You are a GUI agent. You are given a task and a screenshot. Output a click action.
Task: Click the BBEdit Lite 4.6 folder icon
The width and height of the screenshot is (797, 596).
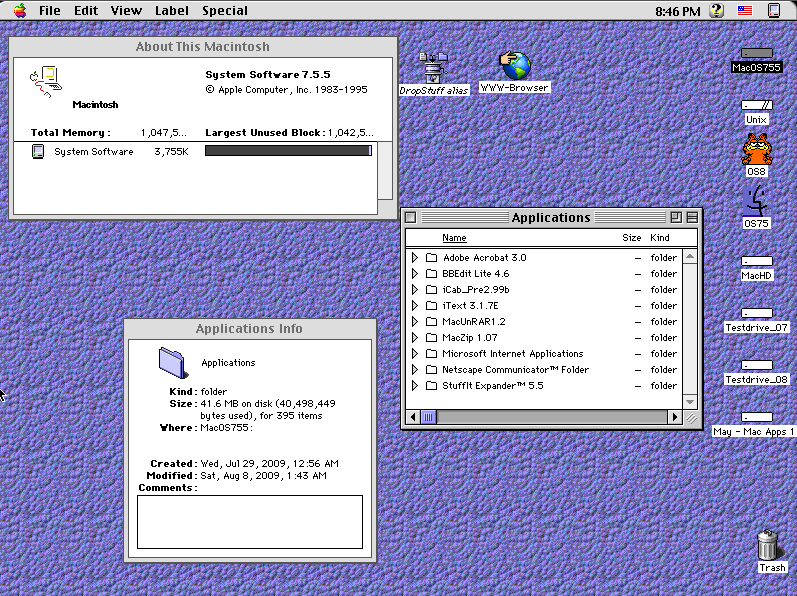pyautogui.click(x=431, y=274)
